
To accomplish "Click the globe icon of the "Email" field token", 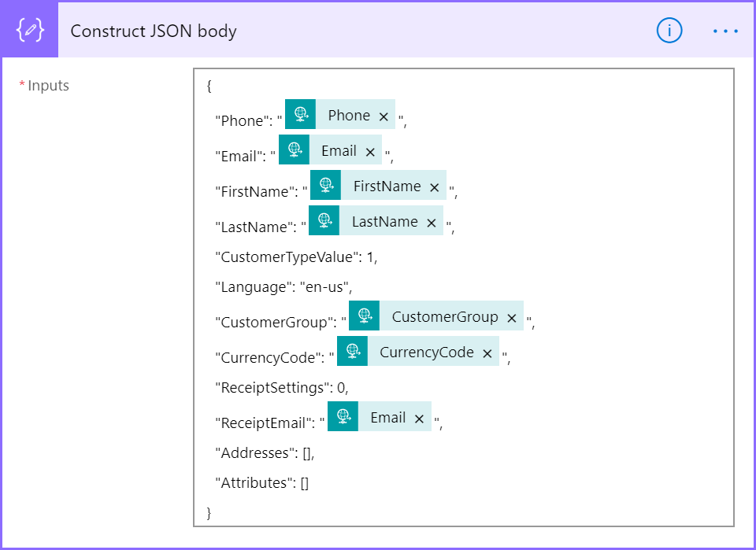I will click(294, 149).
